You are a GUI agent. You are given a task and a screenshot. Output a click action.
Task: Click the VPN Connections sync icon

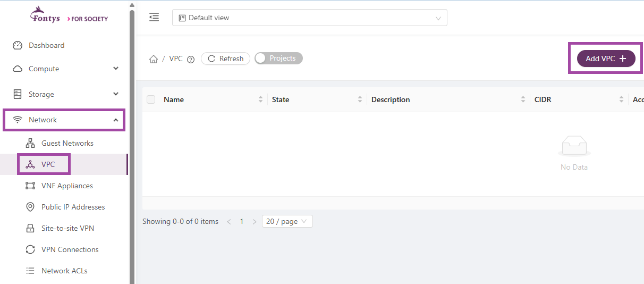click(30, 249)
